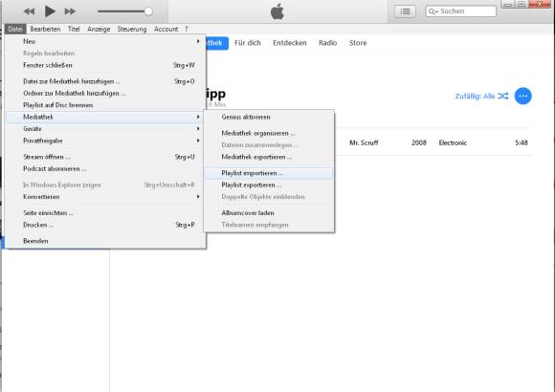The image size is (555, 392).
Task: Expand the Konvertieren submenu
Action: [x=105, y=197]
